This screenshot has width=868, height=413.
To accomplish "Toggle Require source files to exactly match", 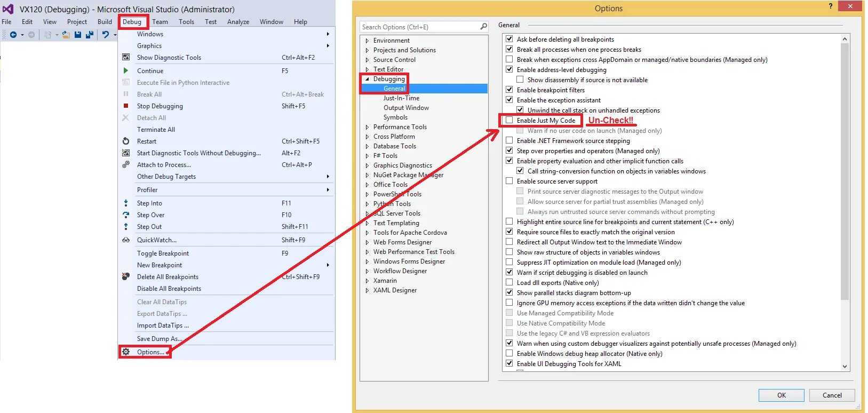I will pos(509,232).
